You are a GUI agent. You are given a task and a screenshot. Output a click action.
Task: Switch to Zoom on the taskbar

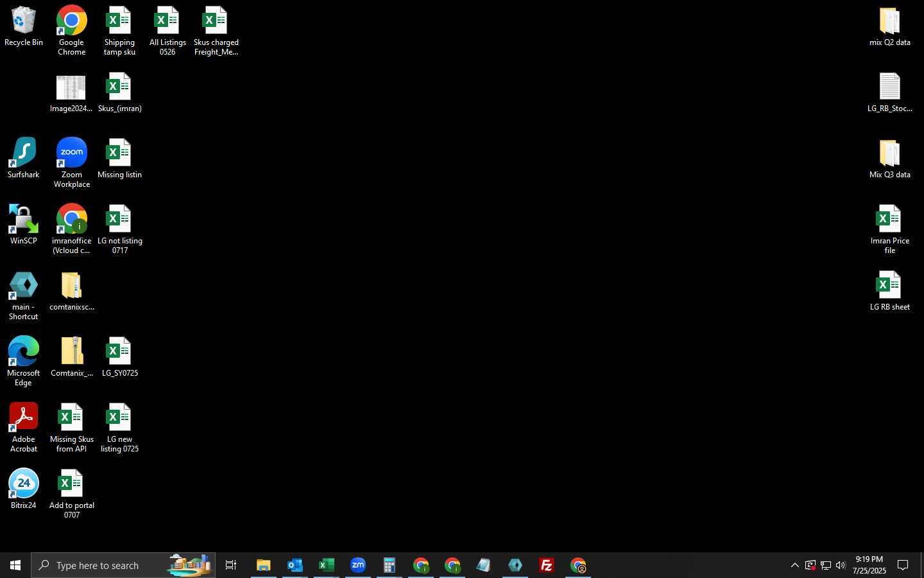[358, 565]
